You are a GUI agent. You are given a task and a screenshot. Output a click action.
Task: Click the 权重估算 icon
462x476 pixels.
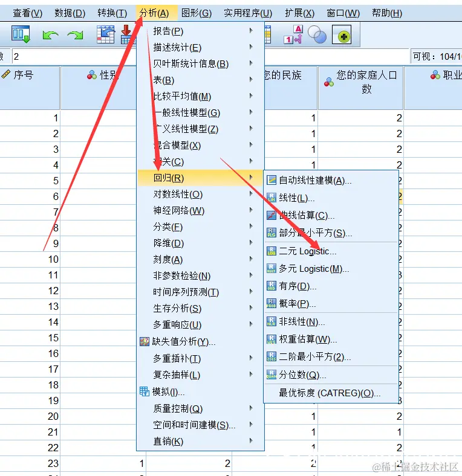click(x=272, y=339)
